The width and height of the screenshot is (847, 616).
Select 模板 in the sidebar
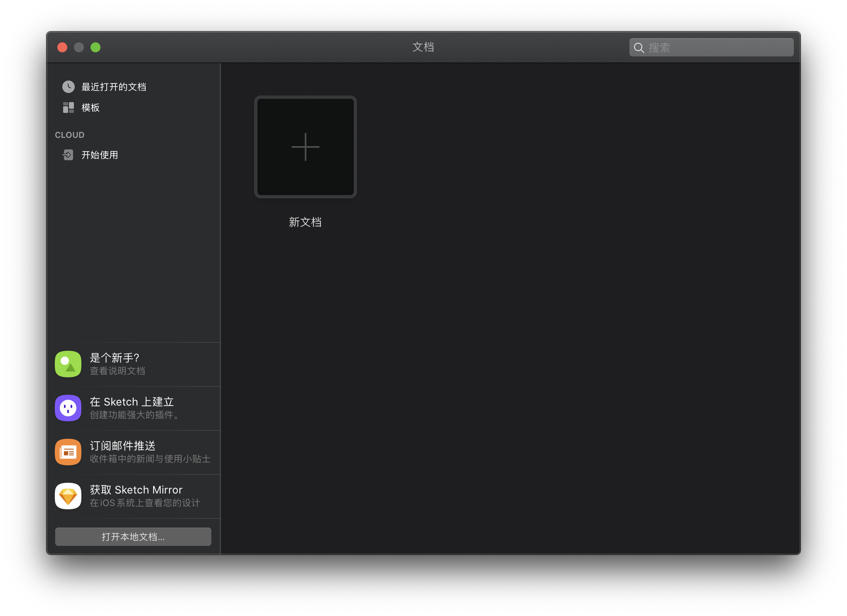91,108
